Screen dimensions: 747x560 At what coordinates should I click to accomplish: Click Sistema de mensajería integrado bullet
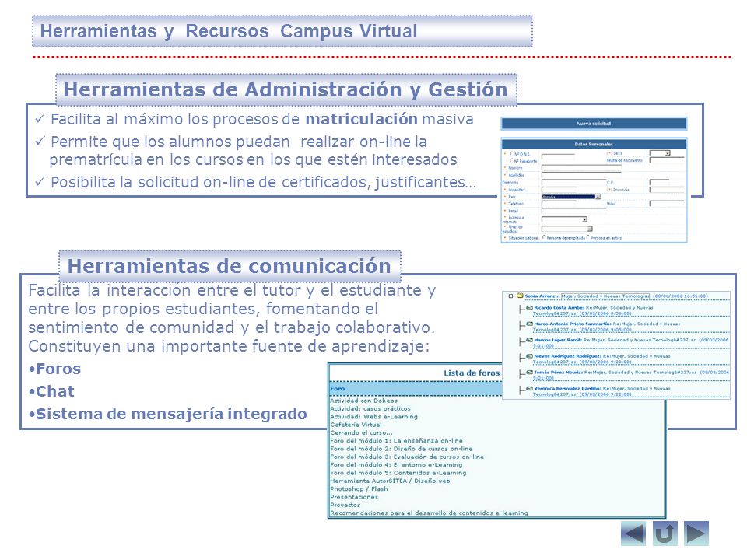click(167, 414)
